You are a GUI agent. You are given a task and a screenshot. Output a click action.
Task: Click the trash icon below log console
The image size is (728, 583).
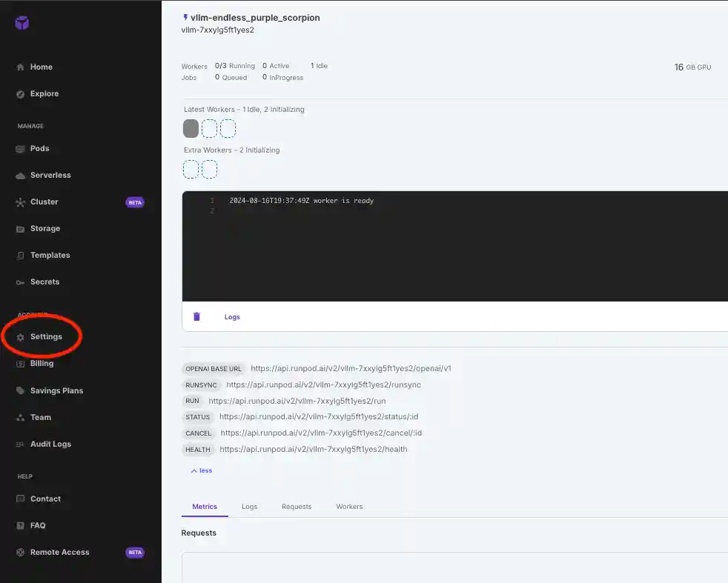tap(196, 316)
